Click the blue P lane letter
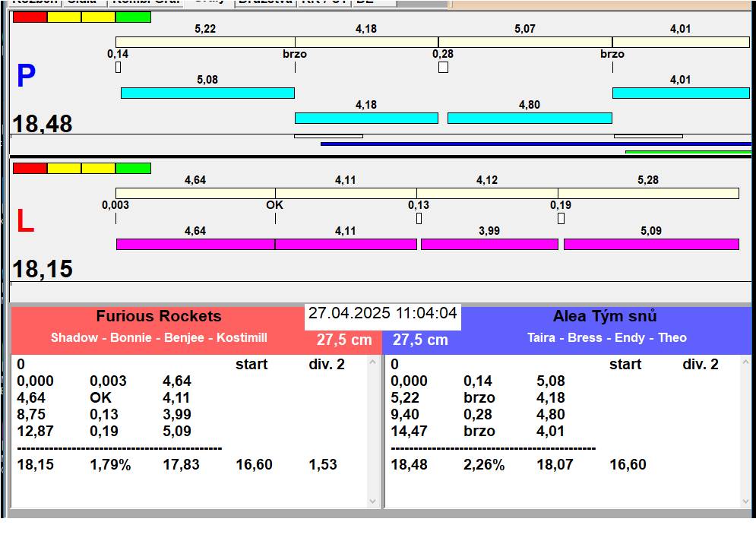The height and width of the screenshot is (544, 756). tap(26, 76)
